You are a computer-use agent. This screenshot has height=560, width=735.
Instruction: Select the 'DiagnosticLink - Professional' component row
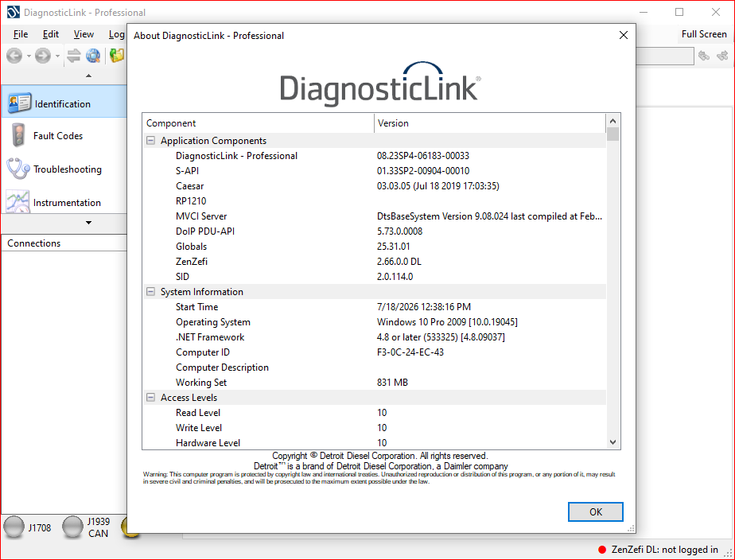374,156
